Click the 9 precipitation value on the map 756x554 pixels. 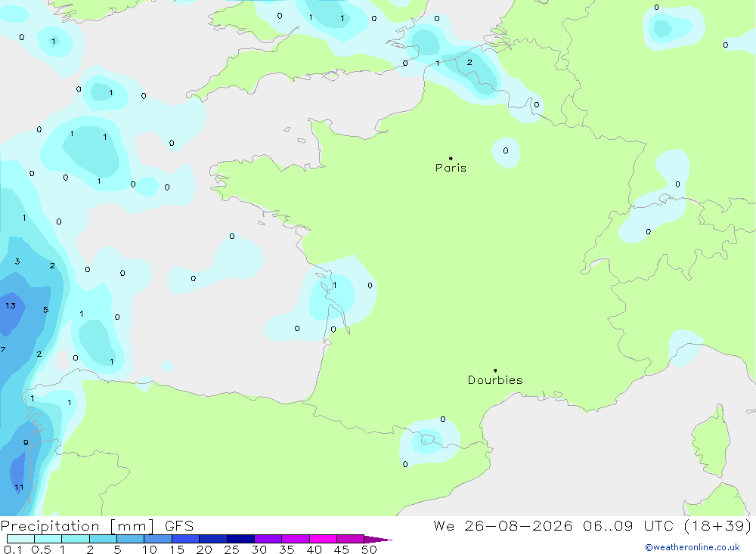click(x=26, y=443)
